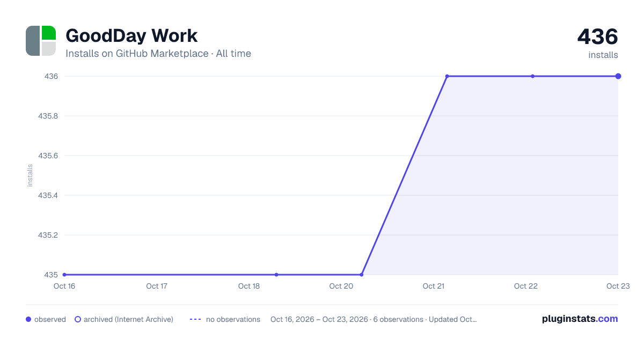This screenshot has height=338, width=644.
Task: Click the hollow archived legend circle
Action: click(x=78, y=319)
